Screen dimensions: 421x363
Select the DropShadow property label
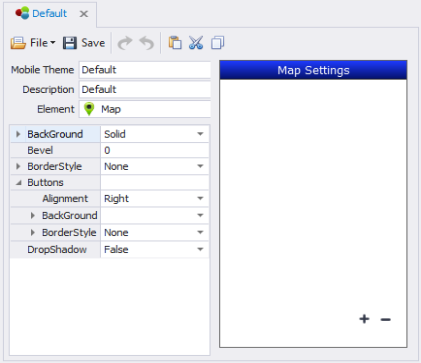(x=57, y=250)
